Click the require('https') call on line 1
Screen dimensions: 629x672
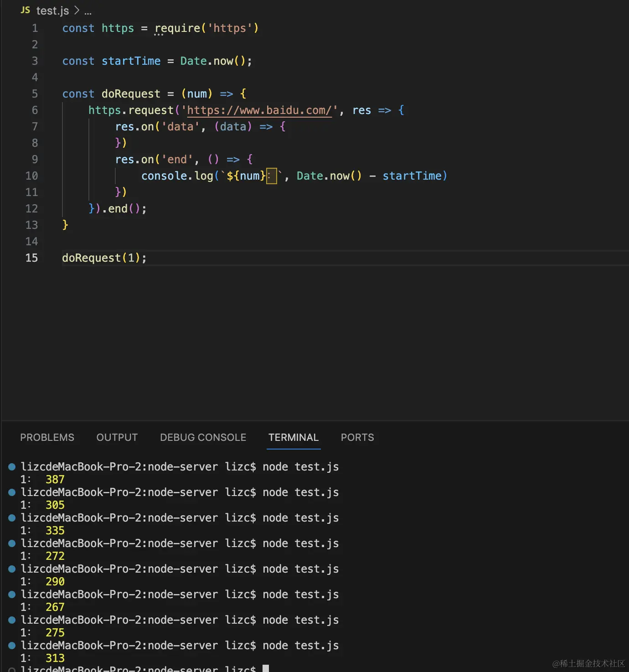[x=206, y=28]
